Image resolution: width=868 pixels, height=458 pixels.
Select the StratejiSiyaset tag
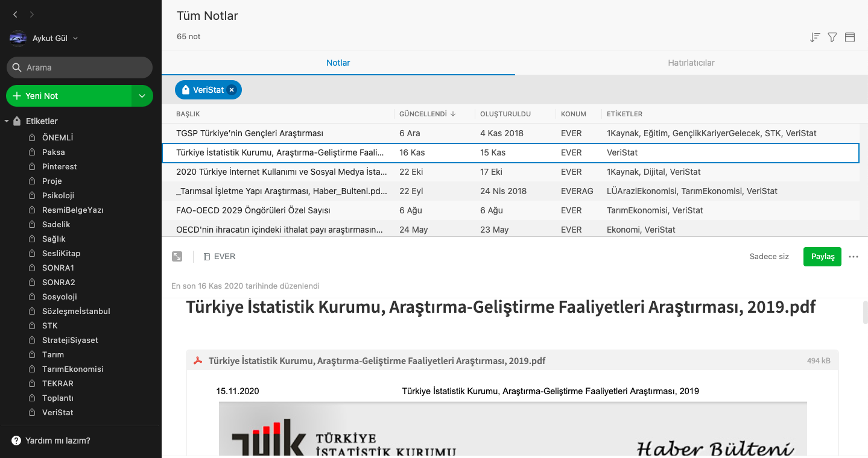pos(70,340)
